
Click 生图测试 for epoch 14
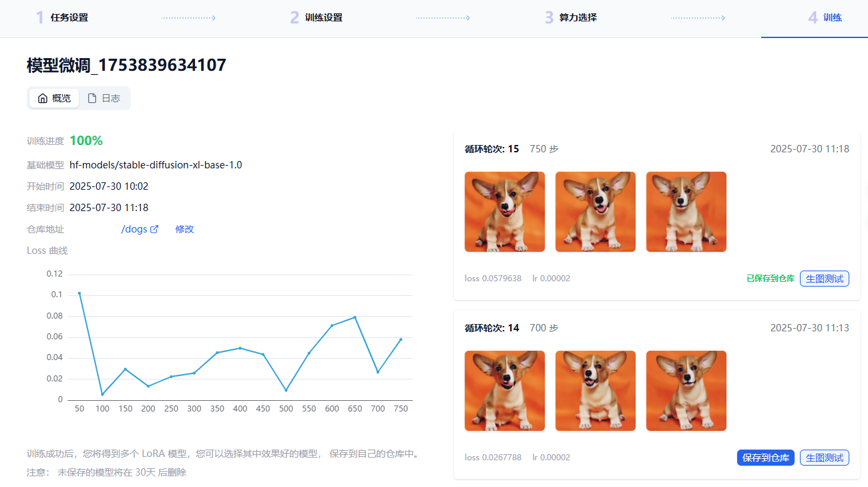[825, 458]
